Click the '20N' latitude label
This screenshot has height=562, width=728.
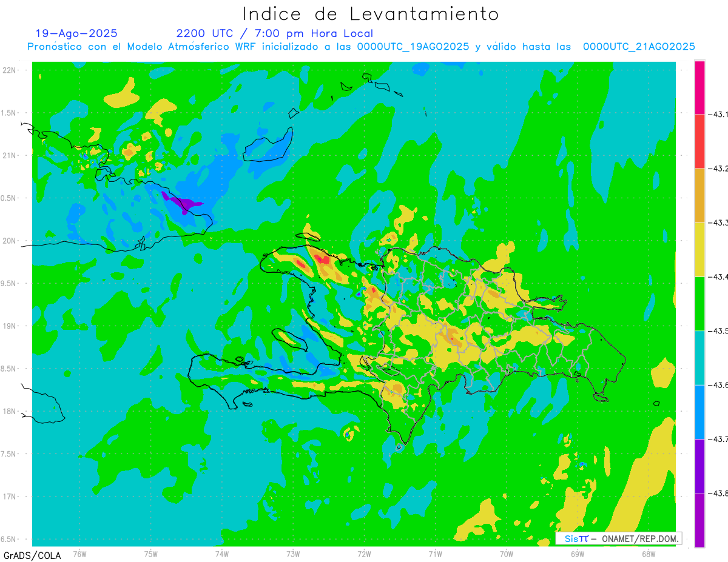click(x=10, y=241)
